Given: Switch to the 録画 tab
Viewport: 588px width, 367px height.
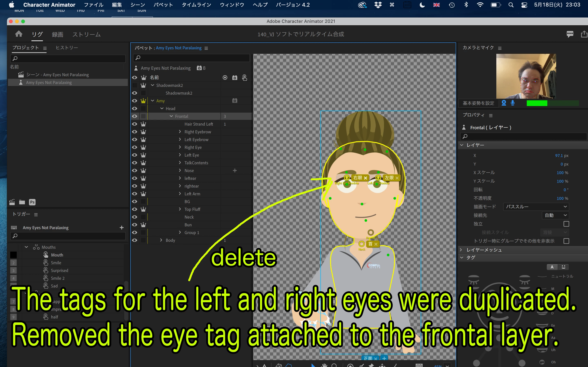Looking at the screenshot, I should [x=57, y=34].
